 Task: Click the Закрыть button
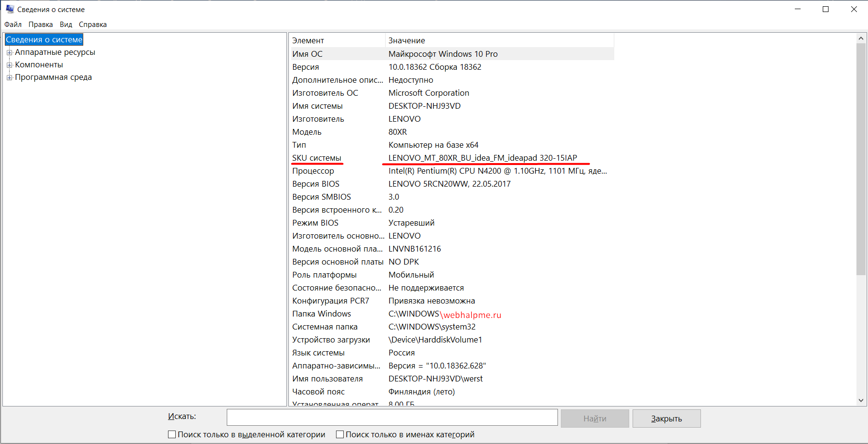pyautogui.click(x=666, y=419)
